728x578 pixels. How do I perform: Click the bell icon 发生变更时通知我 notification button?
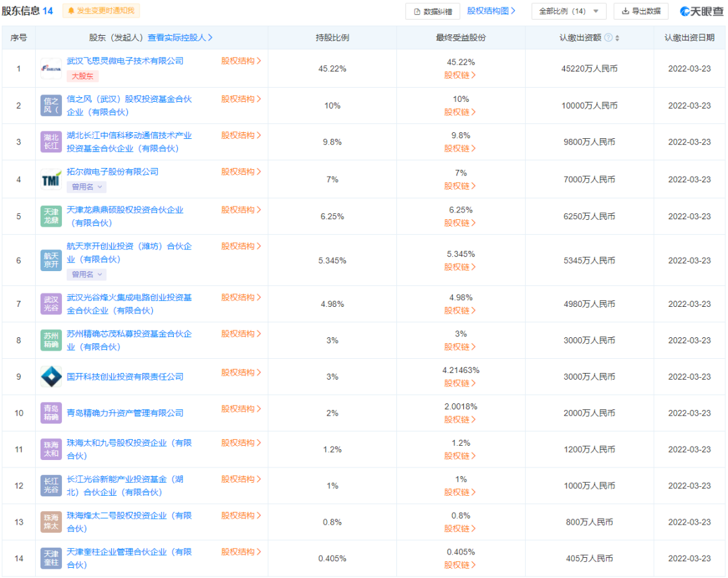tap(101, 11)
